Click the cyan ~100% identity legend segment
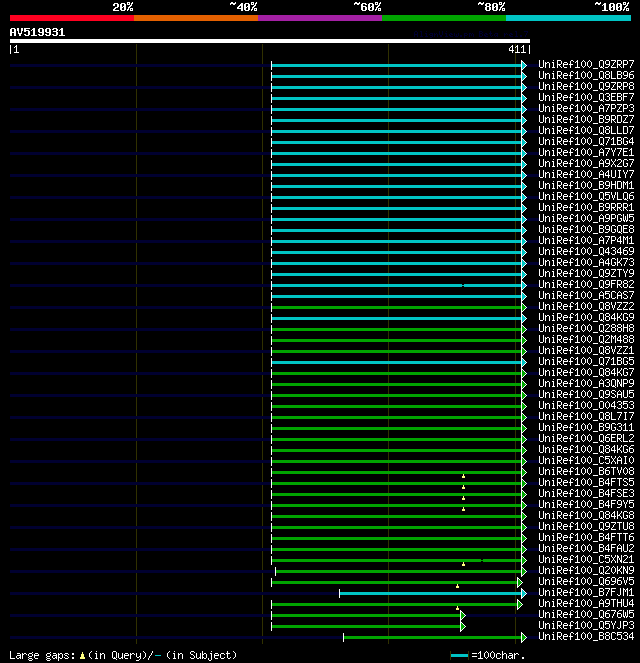The width and height of the screenshot is (640, 663). coord(568,18)
